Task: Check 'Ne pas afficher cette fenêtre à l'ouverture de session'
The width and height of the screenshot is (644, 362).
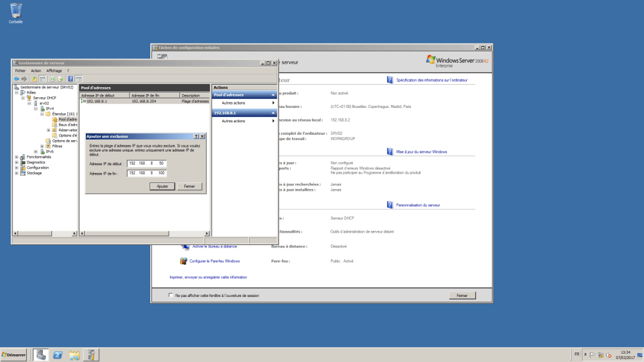Action: tap(171, 295)
